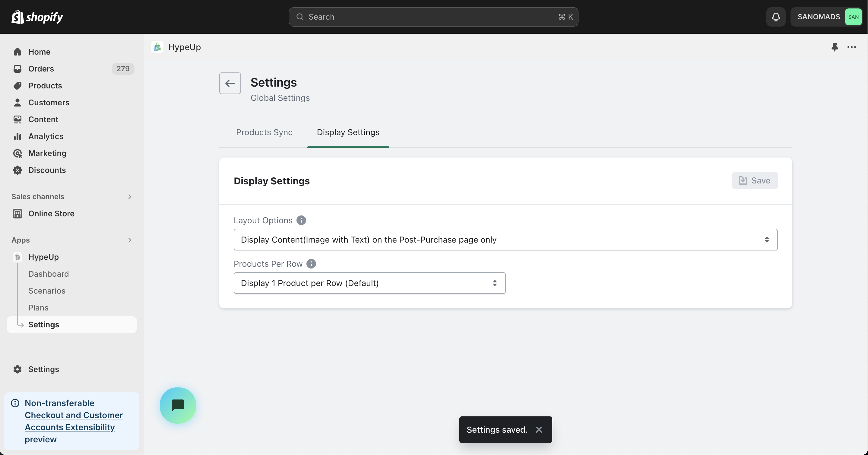Click the notifications bell icon

click(776, 17)
